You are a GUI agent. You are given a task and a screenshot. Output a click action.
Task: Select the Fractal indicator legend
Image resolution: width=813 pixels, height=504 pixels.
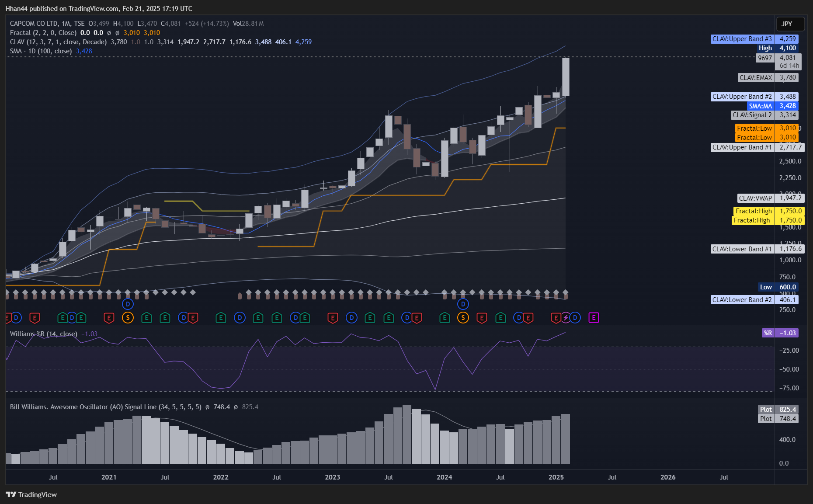click(43, 33)
